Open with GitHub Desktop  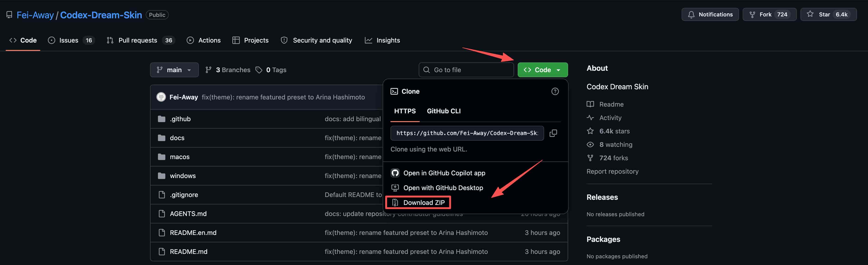click(x=437, y=188)
